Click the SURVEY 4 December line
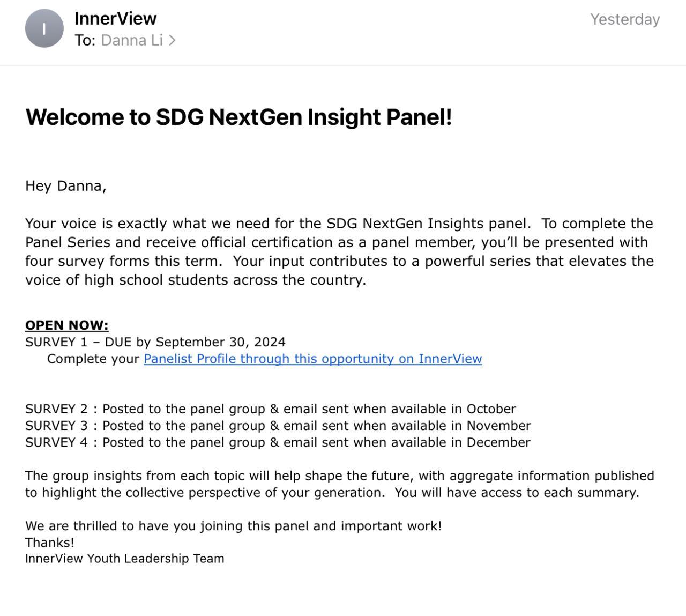 pyautogui.click(x=278, y=442)
